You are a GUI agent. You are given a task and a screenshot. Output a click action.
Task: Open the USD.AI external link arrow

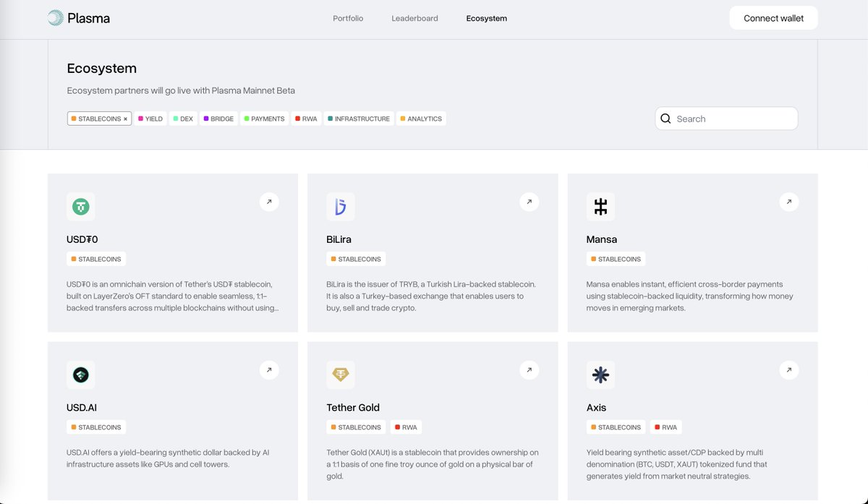pos(269,370)
